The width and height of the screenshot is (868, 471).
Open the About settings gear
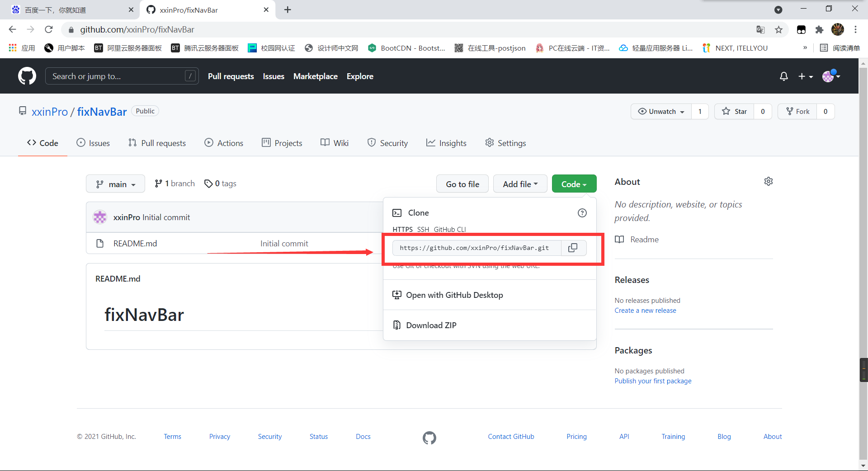pos(769,181)
